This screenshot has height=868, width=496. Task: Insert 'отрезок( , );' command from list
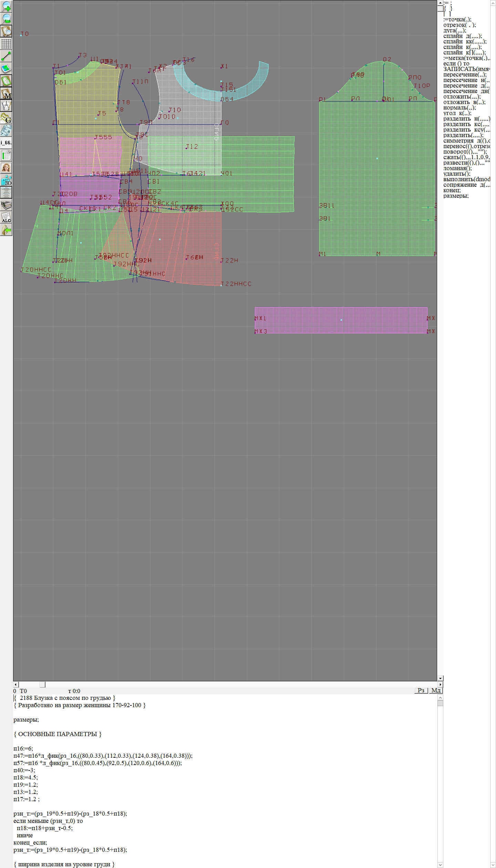(459, 25)
